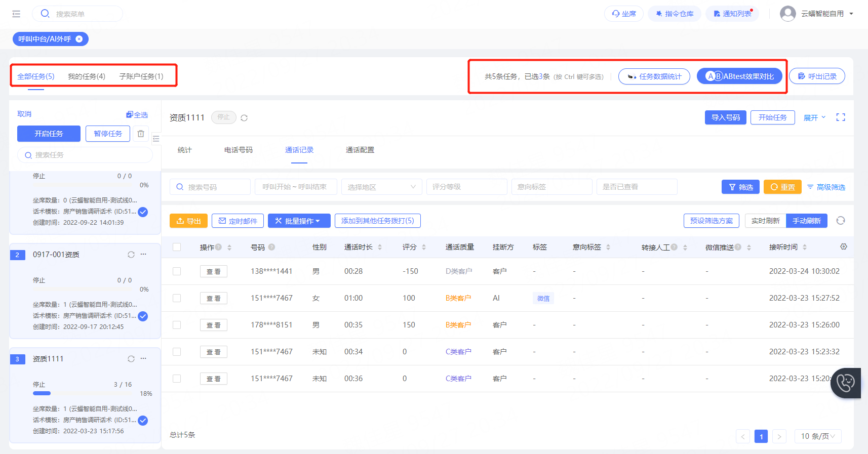
Task: Click the 开启任务 button
Action: 49,134
